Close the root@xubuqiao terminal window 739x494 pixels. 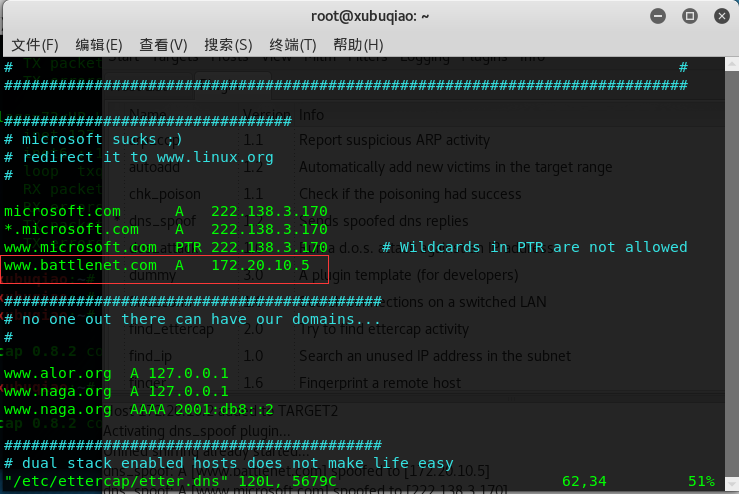[x=722, y=16]
